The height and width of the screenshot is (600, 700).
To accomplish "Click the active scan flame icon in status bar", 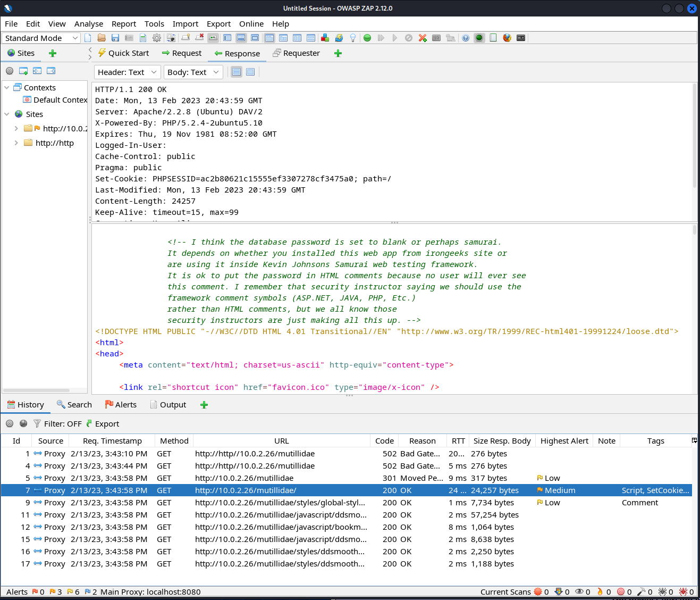I will click(x=600, y=591).
